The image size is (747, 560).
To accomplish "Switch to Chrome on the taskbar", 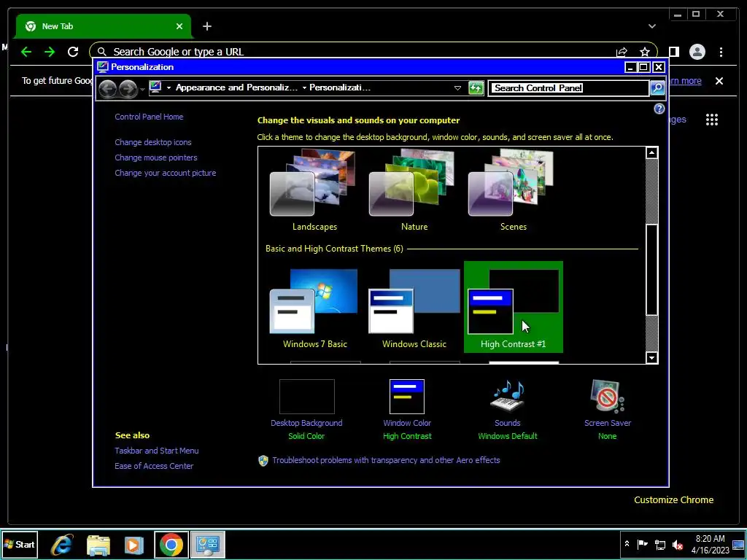I will point(171,544).
